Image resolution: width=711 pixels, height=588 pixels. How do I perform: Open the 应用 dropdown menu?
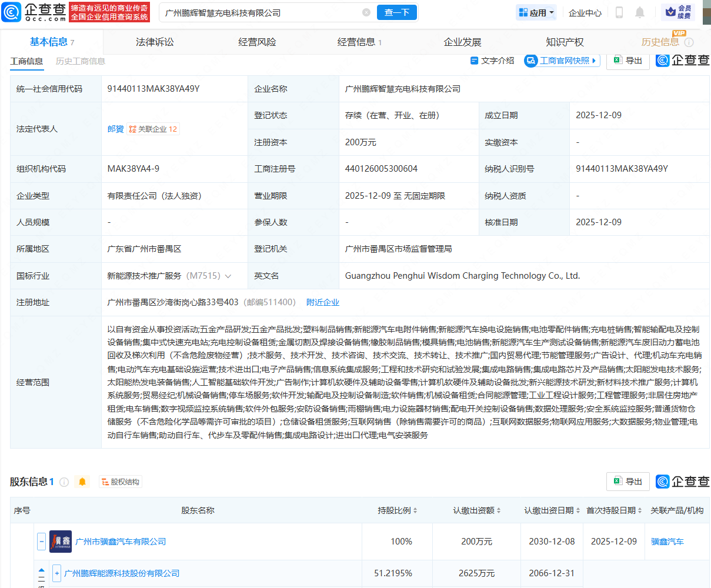pos(536,12)
